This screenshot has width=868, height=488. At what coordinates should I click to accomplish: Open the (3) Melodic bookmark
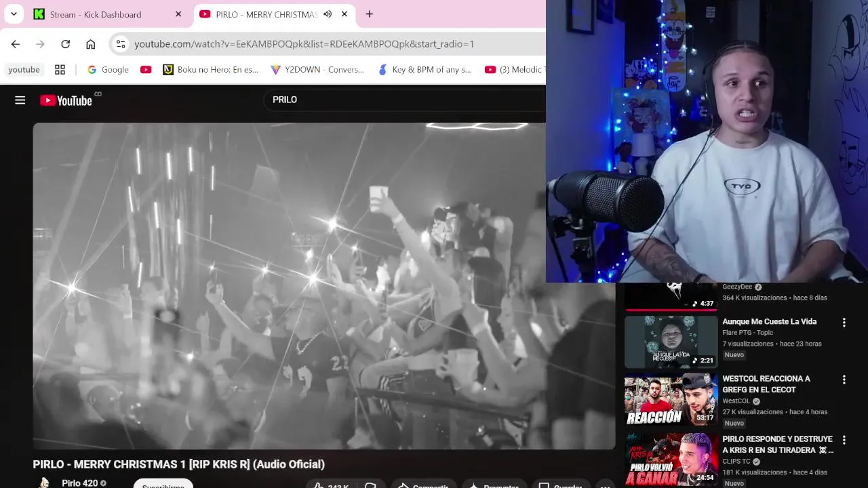514,70
